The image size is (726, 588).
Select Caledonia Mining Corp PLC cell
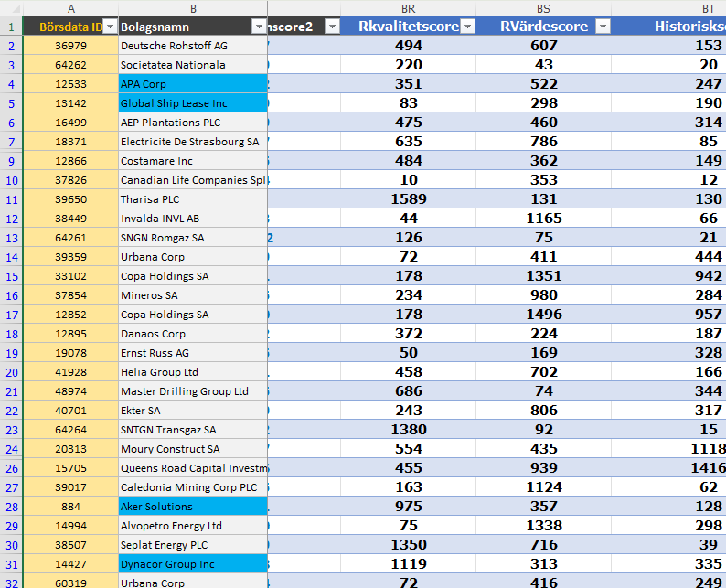[193, 487]
